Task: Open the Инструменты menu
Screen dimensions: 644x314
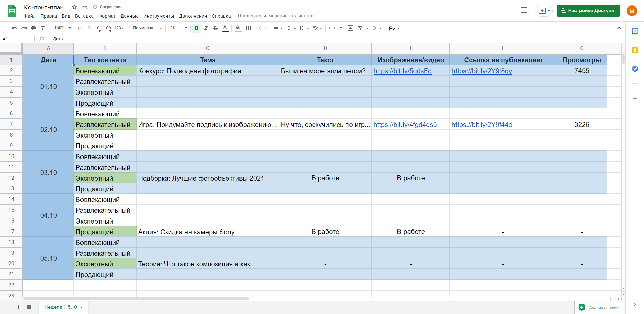Action: tap(159, 16)
